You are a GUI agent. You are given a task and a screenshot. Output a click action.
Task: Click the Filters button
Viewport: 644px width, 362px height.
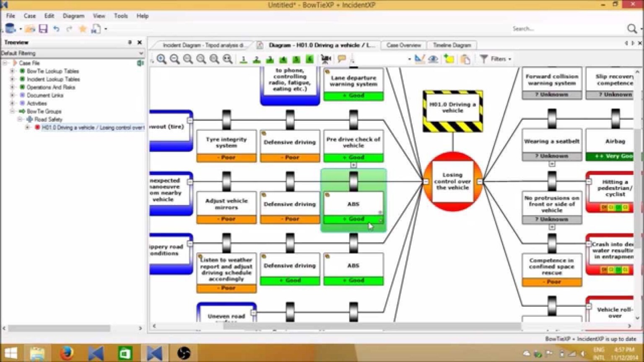496,59
